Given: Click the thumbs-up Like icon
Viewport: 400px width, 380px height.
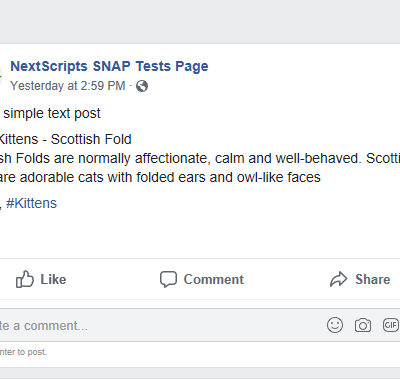Looking at the screenshot, I should click(25, 279).
